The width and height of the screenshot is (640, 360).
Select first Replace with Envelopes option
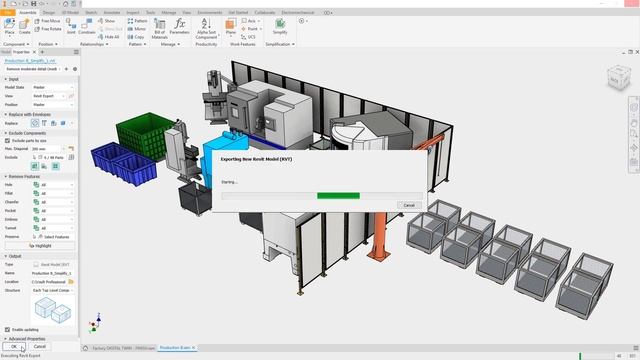[35, 123]
